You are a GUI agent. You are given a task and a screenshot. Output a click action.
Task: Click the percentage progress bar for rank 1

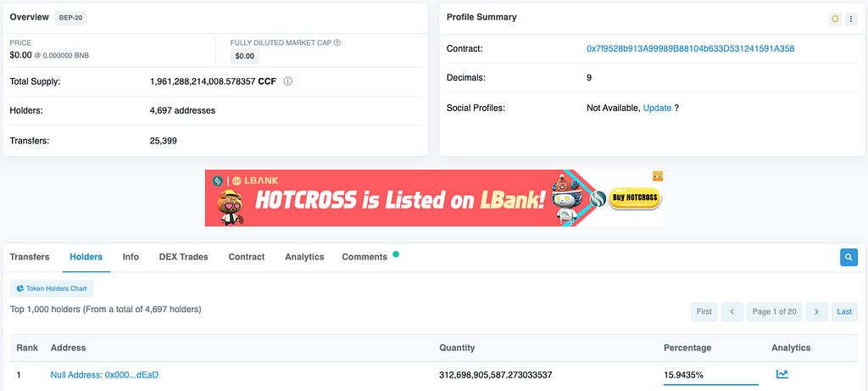pyautogui.click(x=711, y=383)
